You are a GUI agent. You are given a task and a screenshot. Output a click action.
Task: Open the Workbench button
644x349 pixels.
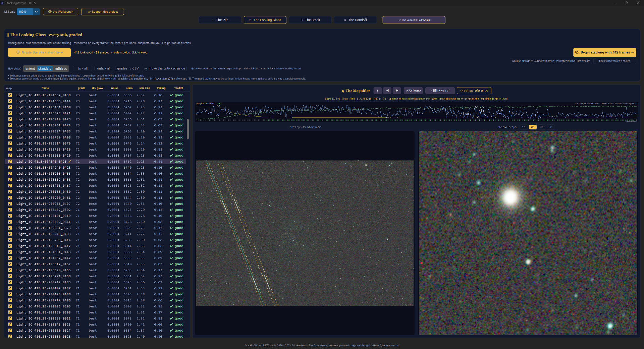pyautogui.click(x=61, y=12)
